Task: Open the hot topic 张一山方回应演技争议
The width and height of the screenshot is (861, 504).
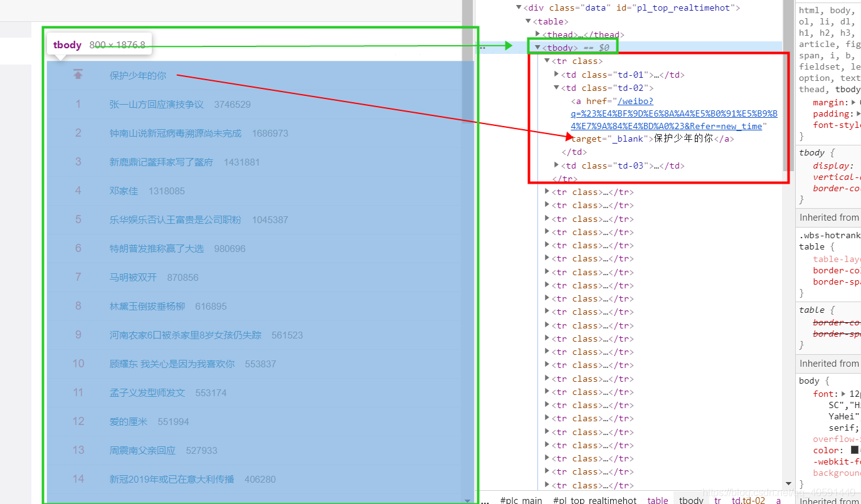Action: [x=157, y=104]
